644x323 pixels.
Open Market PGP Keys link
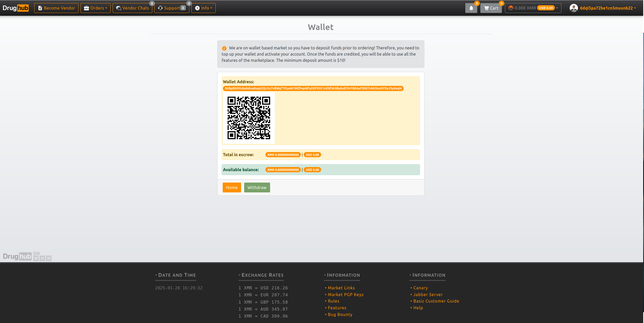pos(346,295)
